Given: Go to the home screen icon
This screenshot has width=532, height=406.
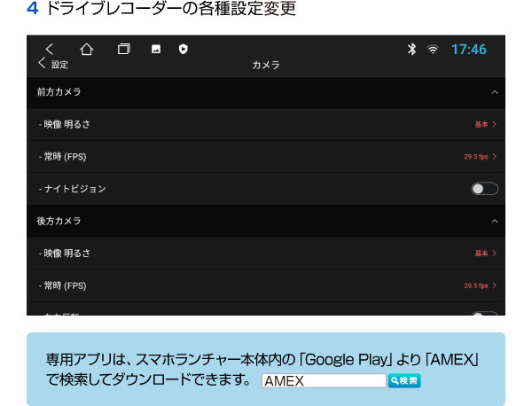Looking at the screenshot, I should pos(87,49).
